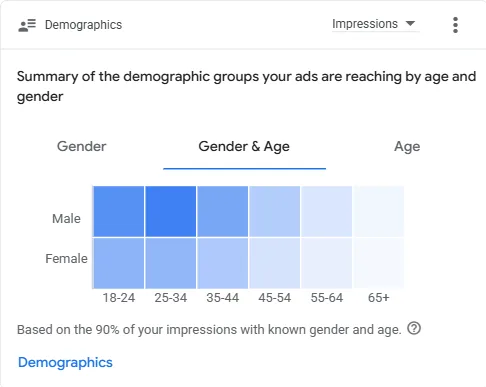Click the 45-54 axis label
The width and height of the screenshot is (486, 387).
click(275, 298)
